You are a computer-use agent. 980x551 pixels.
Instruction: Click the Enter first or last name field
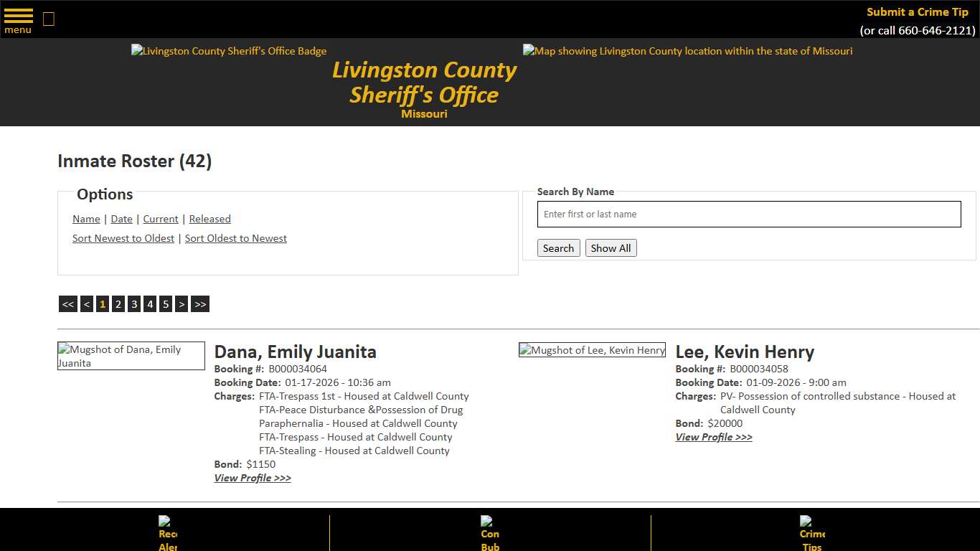pos(749,214)
